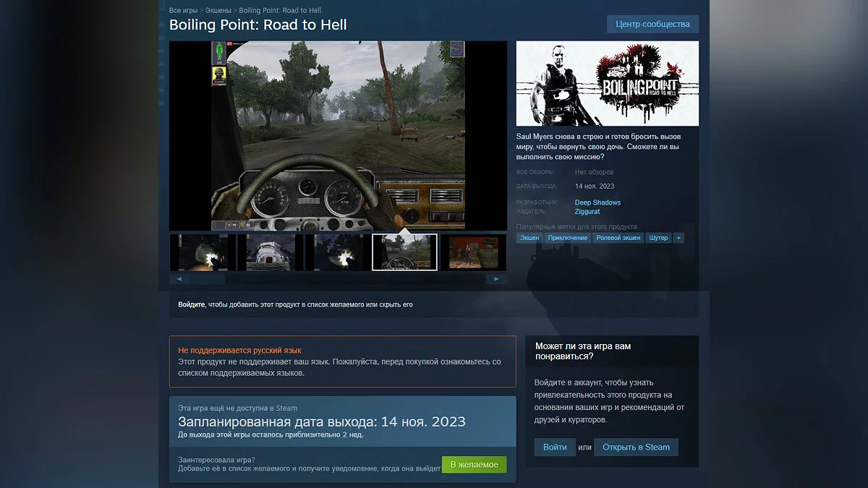Select fifth thumbnail showing red interior

coord(473,252)
